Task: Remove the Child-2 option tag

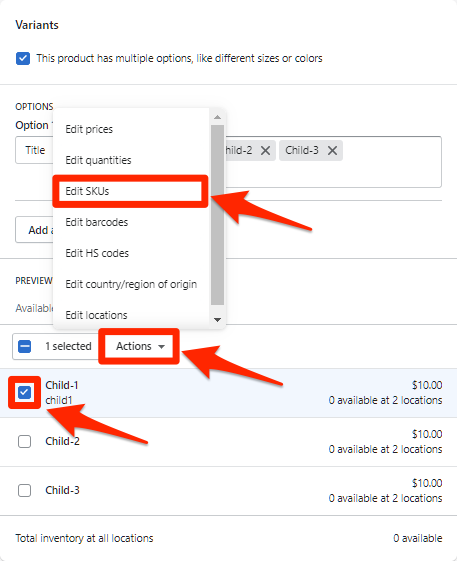Action: tap(265, 151)
